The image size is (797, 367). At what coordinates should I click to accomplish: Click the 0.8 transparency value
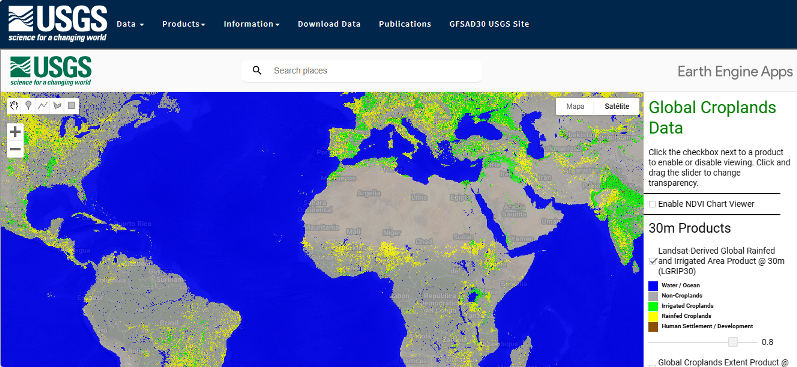tap(768, 342)
